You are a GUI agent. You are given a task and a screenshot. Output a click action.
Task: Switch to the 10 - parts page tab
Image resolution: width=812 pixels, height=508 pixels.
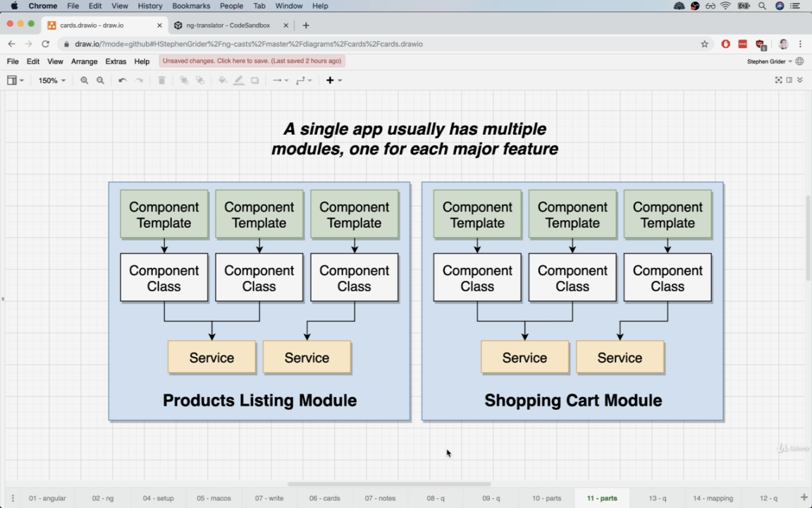click(x=547, y=498)
